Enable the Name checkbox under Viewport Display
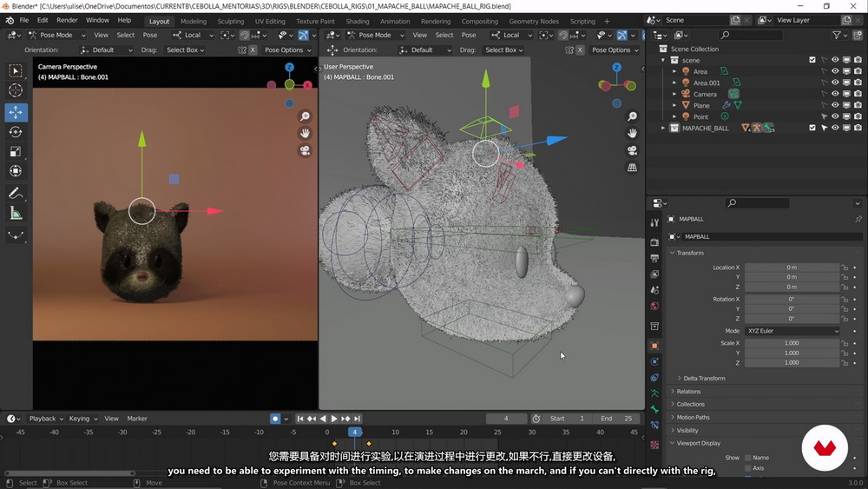Screen dimensions: 868x489 [x=748, y=458]
